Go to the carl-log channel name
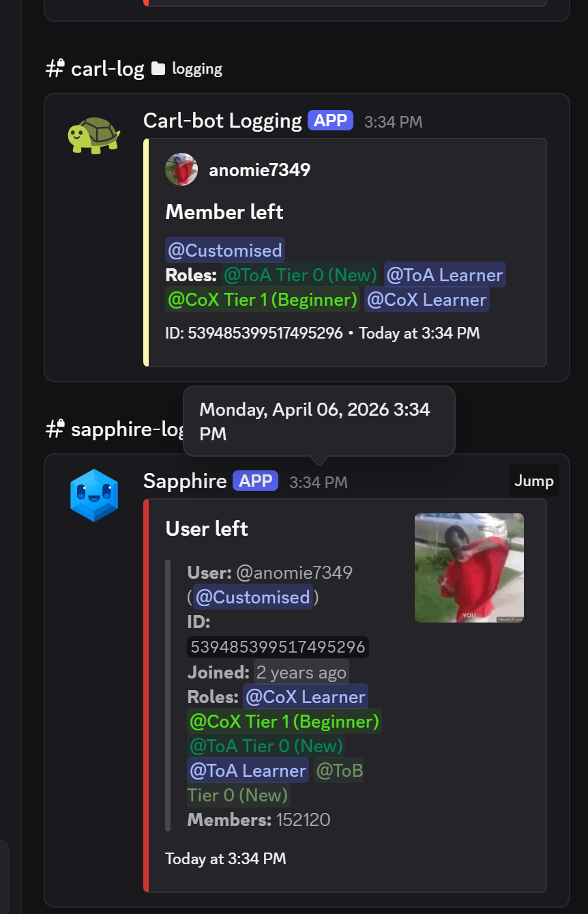The width and height of the screenshot is (588, 914). pyautogui.click(x=108, y=69)
